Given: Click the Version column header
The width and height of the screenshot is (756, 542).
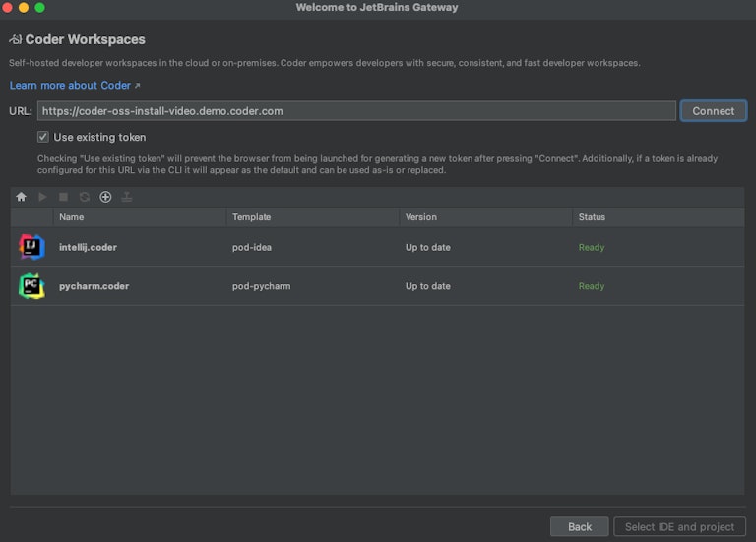Looking at the screenshot, I should pos(420,217).
